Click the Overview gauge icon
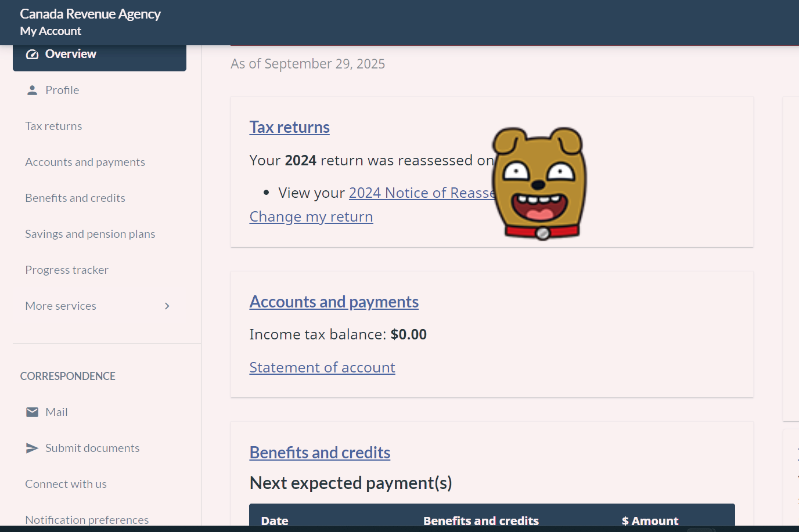This screenshot has width=799, height=532. [33, 54]
